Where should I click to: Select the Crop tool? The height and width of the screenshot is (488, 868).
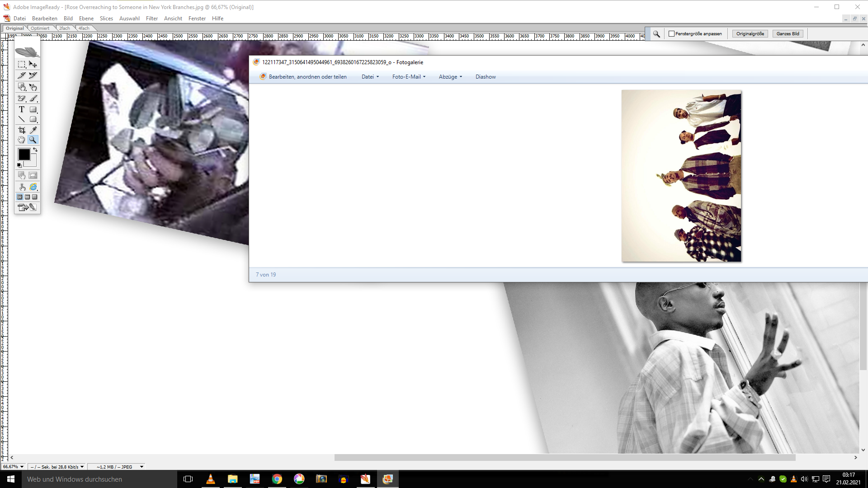(x=21, y=130)
